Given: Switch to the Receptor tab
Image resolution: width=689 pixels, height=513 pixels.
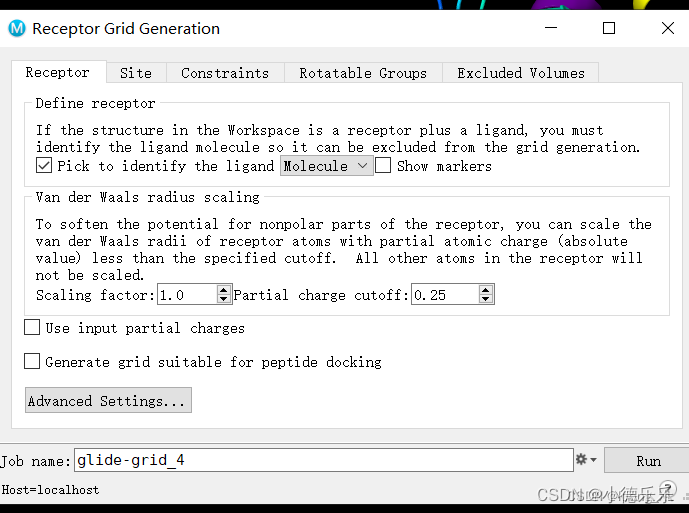Looking at the screenshot, I should pyautogui.click(x=58, y=72).
